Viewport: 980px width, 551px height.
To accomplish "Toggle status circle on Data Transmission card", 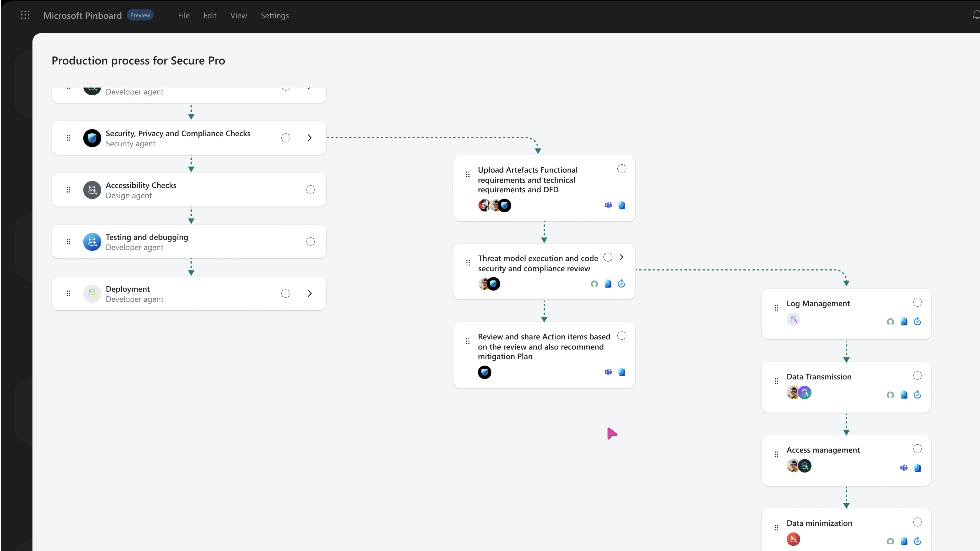I will coord(917,376).
